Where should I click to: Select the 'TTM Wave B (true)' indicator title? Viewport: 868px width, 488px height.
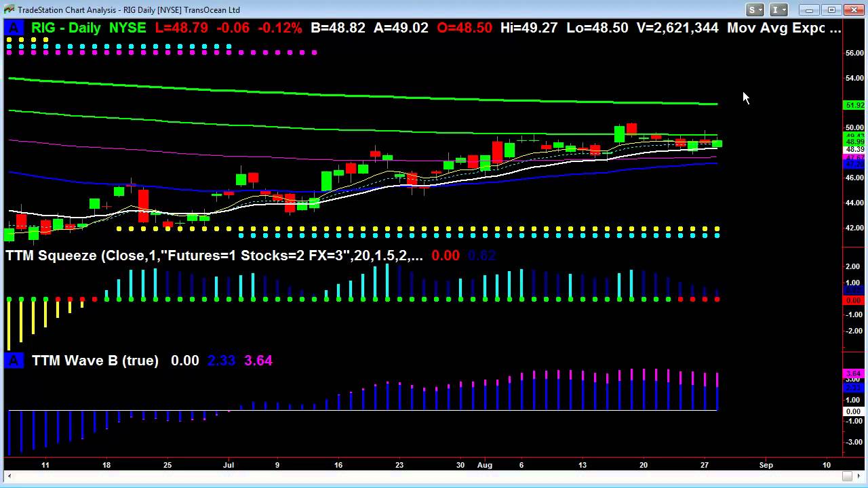(x=95, y=360)
